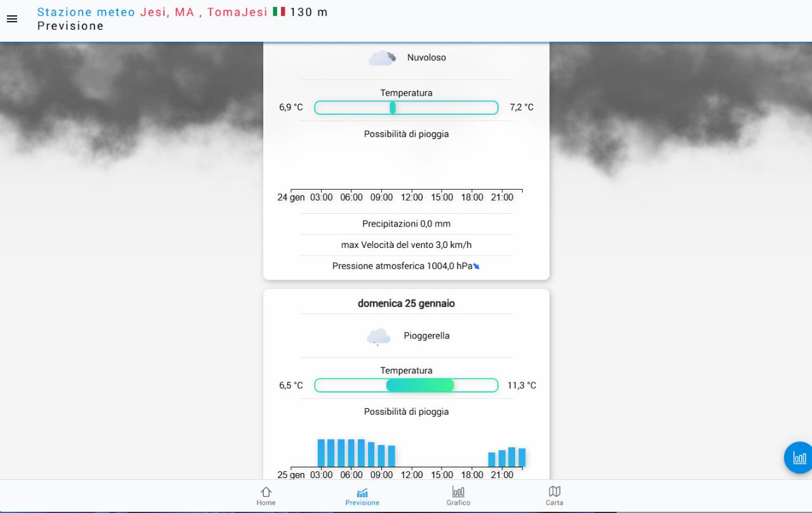The image size is (812, 513).
Task: Click the Stazione meteo title text
Action: click(86, 12)
